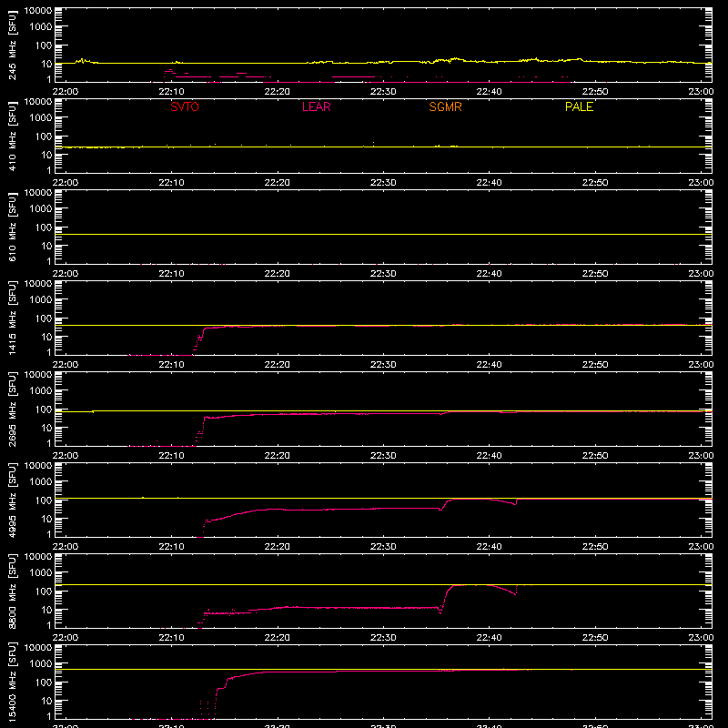This screenshot has height=728, width=728.
Task: Click 22:50 time label below 8800 MHz panel
Action: pyautogui.click(x=595, y=638)
